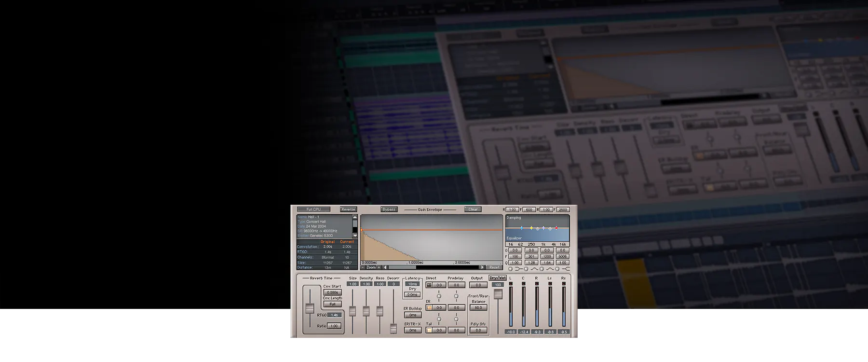Reset the Rs channel clip indicator
The height and width of the screenshot is (362, 868).
564,284
